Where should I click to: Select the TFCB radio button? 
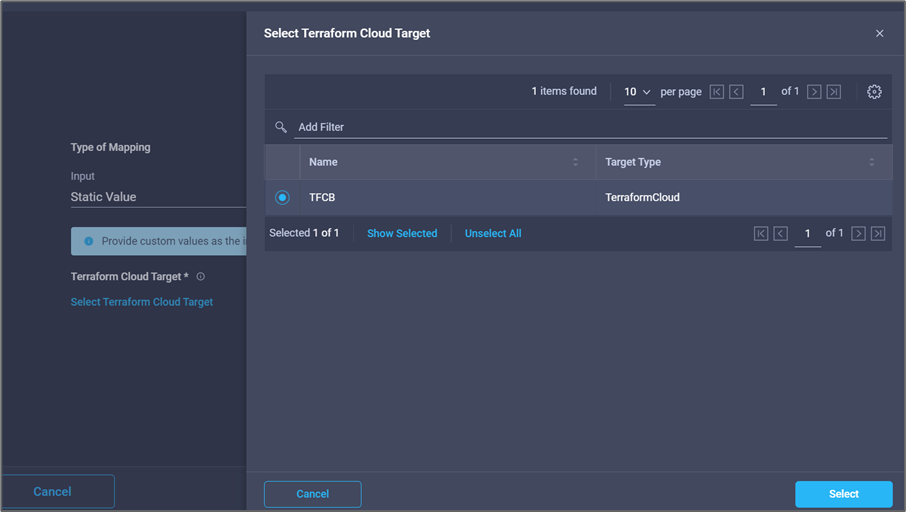(x=282, y=198)
